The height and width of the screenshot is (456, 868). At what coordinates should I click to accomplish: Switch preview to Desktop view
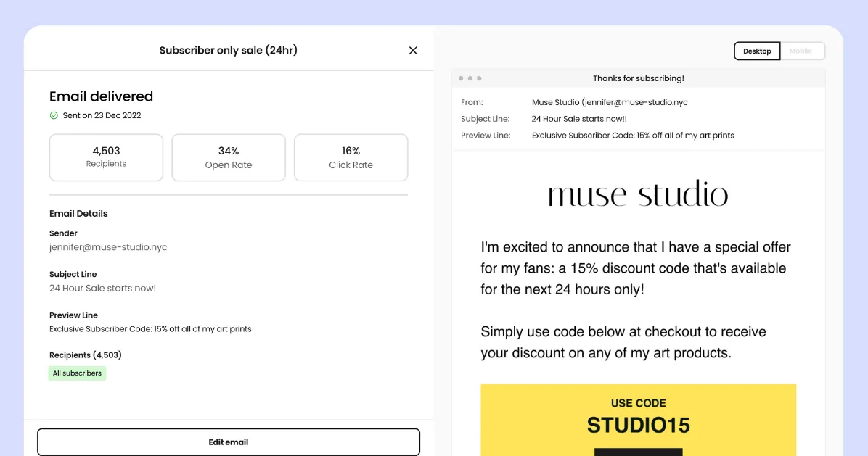(757, 51)
